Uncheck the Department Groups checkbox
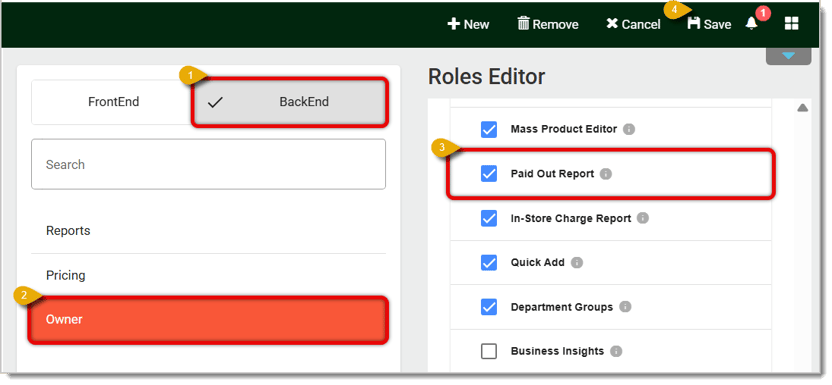This screenshot has width=832, height=385. [x=489, y=307]
